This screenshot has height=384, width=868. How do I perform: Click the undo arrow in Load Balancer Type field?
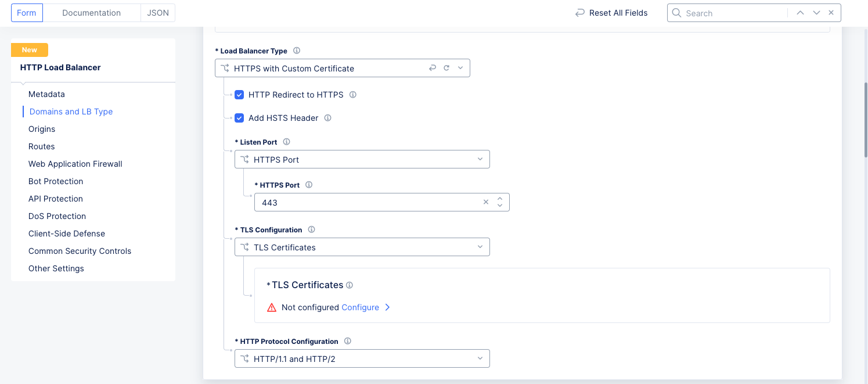(x=433, y=68)
